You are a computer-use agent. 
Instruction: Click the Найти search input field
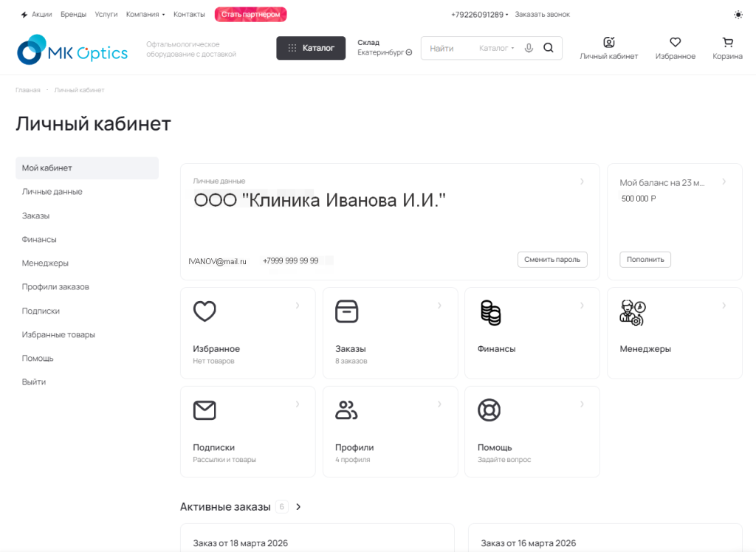coord(449,49)
